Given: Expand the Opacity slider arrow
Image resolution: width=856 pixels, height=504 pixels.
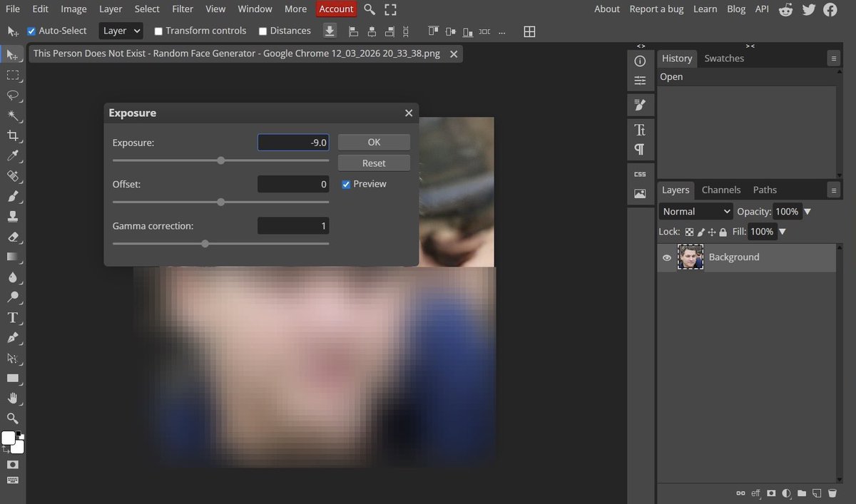Looking at the screenshot, I should tap(807, 212).
